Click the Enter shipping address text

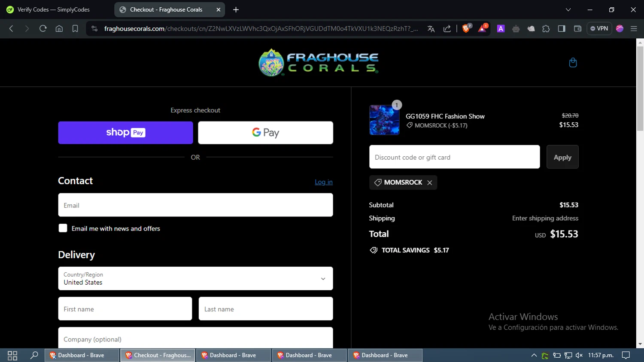pos(545,218)
